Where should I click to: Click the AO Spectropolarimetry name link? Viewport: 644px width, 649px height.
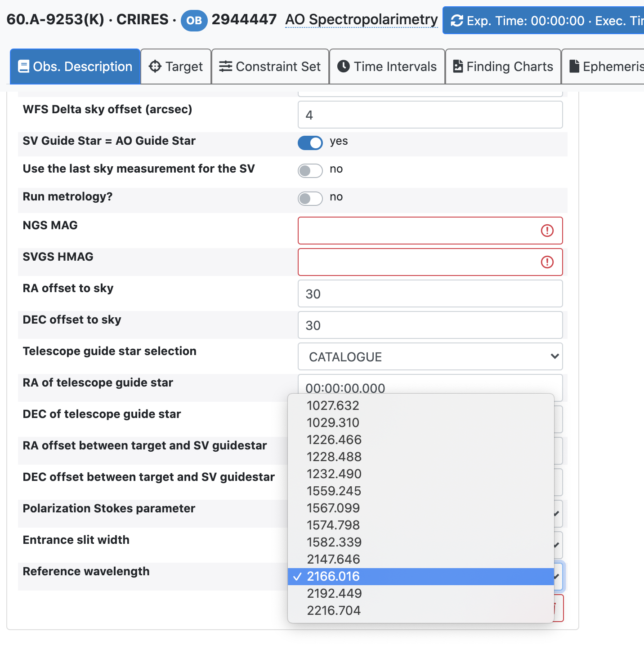pos(361,20)
